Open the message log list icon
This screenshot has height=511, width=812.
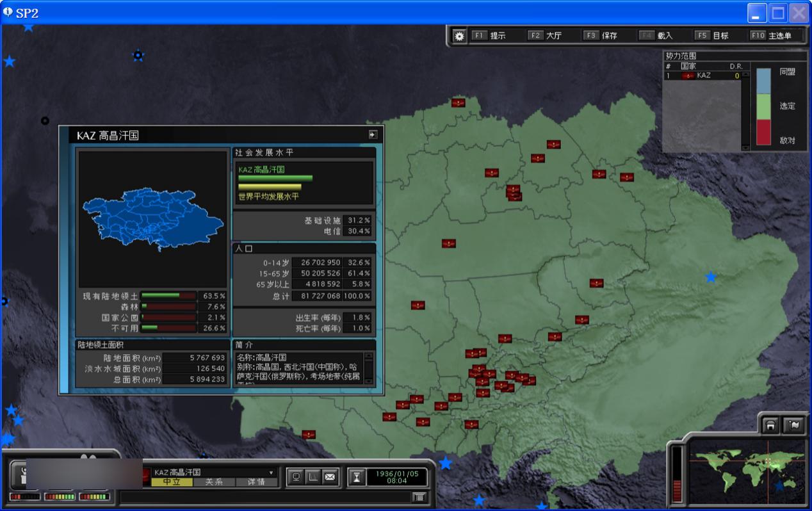pyautogui.click(x=419, y=497)
